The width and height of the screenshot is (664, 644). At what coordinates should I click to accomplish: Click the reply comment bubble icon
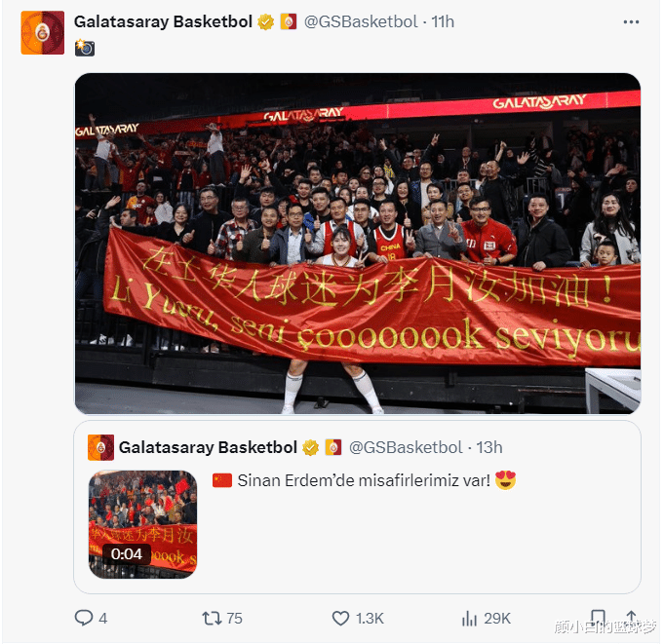click(x=84, y=618)
